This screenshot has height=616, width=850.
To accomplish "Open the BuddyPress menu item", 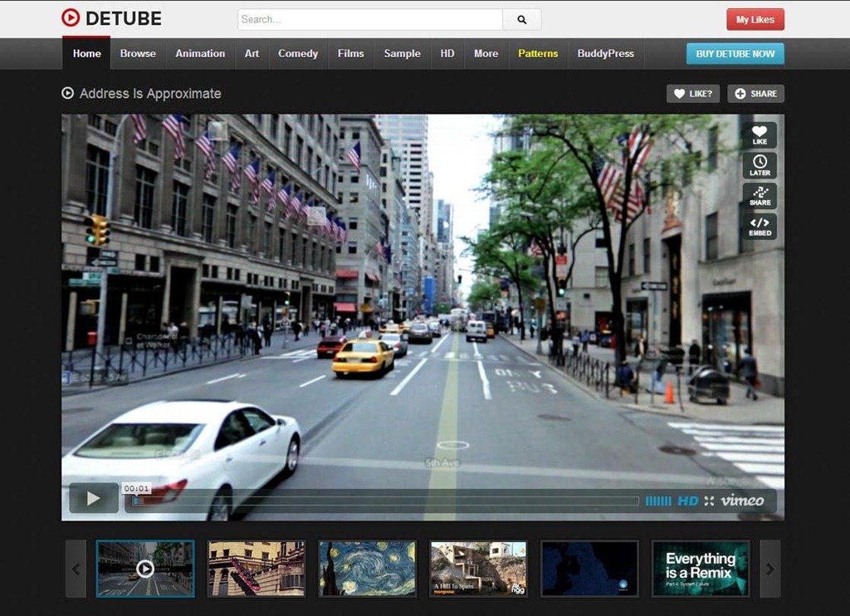I will 605,54.
